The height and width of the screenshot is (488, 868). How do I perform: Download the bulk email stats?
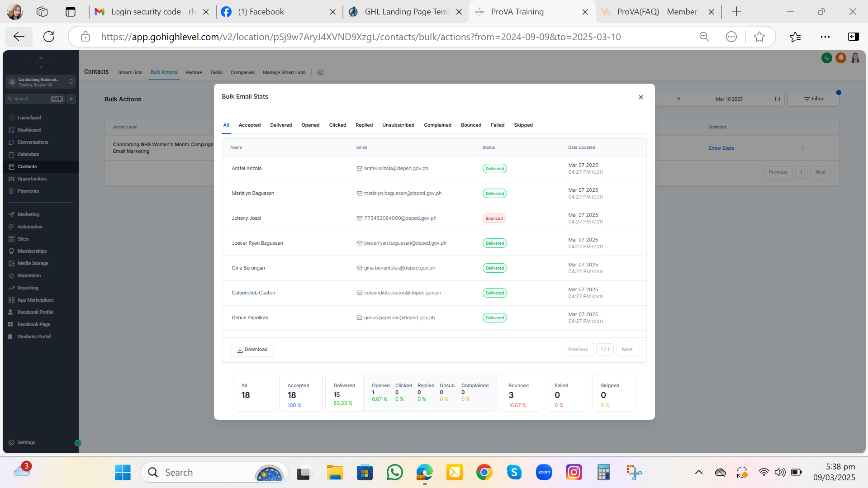(252, 350)
